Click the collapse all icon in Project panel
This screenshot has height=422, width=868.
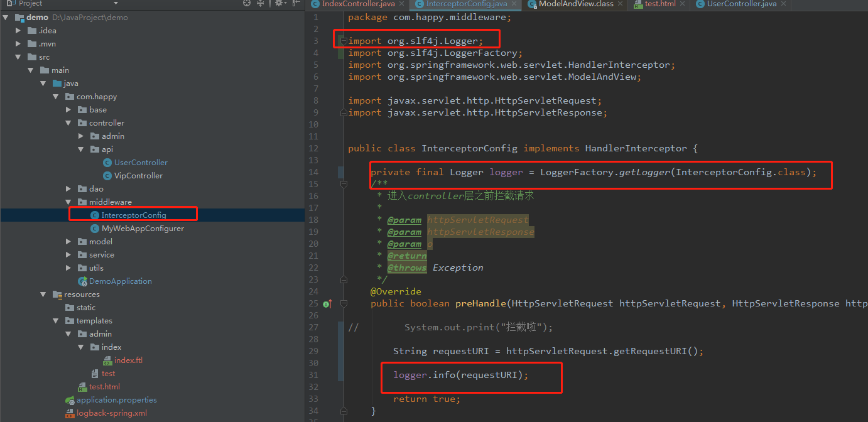tap(261, 3)
